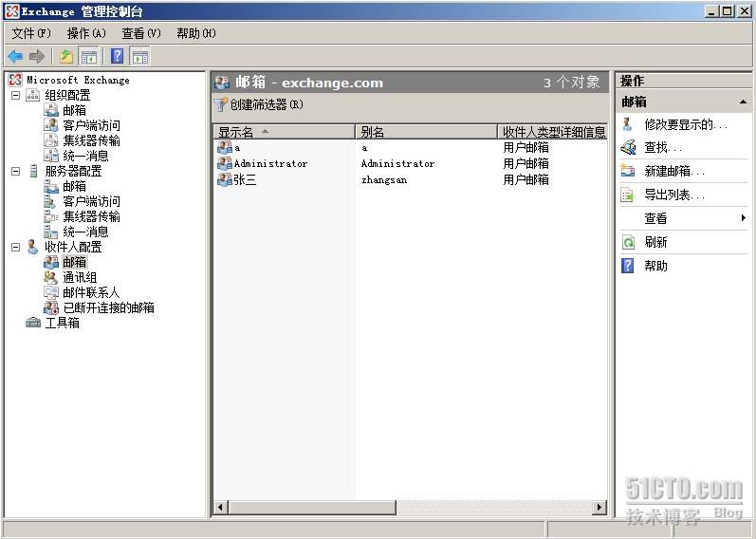Click the Administrator alias cell

click(x=397, y=163)
